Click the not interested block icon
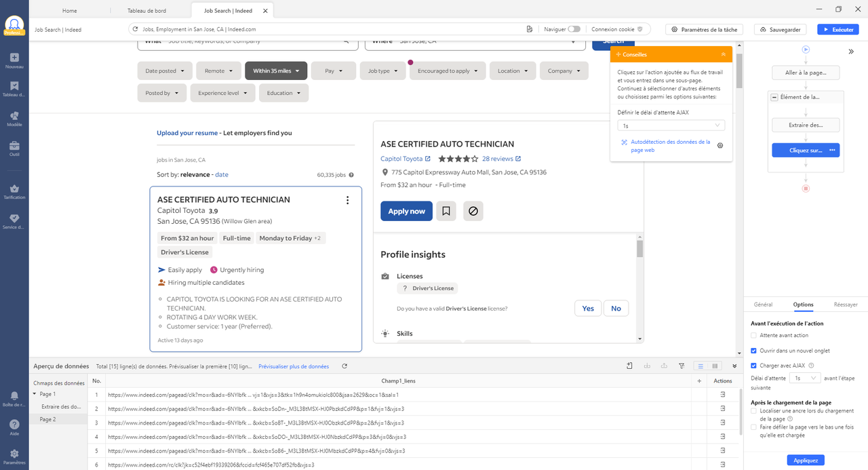This screenshot has width=868, height=470. point(473,211)
